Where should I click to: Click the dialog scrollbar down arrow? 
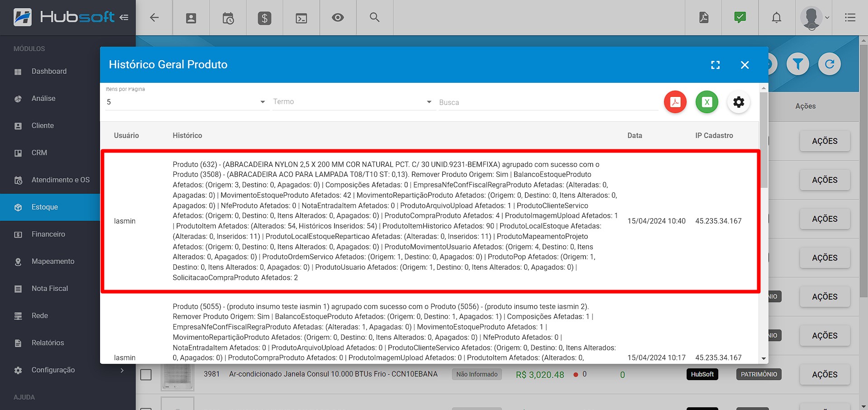tap(764, 359)
